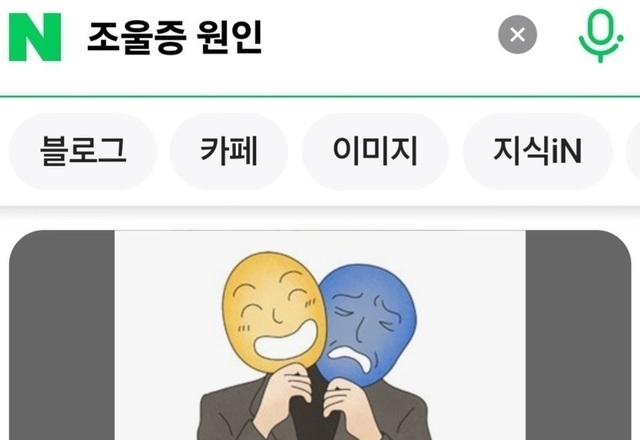The height and width of the screenshot is (440, 640).
Task: Open the 카페 results tab
Action: 229,151
